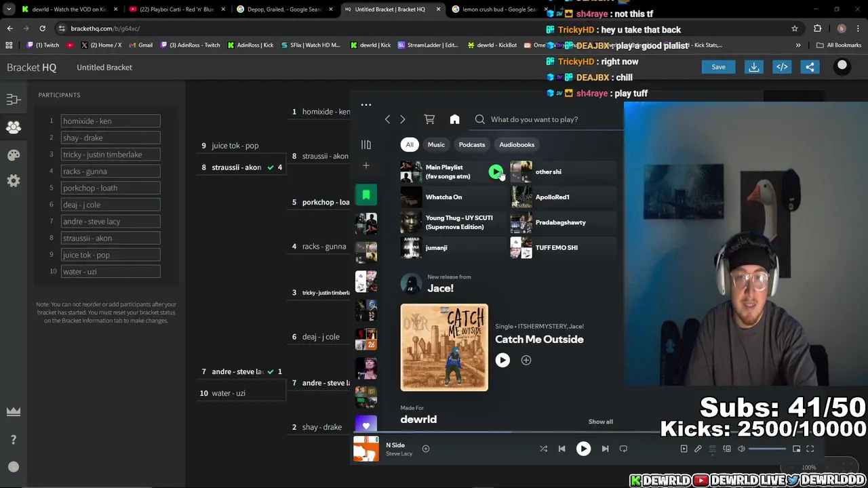The height and width of the screenshot is (488, 868).
Task: Open the play queue icon
Action: coord(712,449)
